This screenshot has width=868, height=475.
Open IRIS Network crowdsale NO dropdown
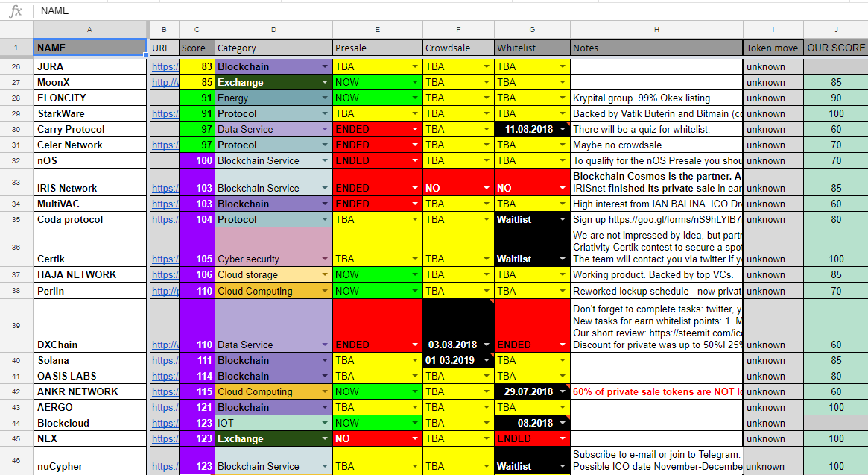point(487,188)
